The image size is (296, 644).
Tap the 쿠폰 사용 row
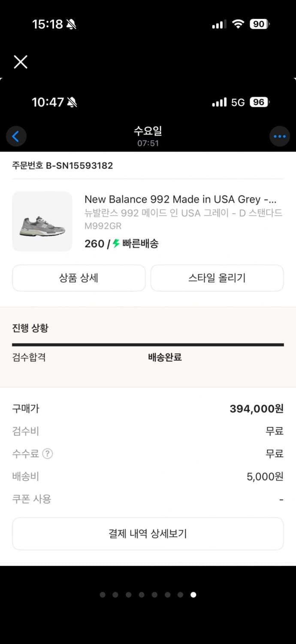[32, 498]
